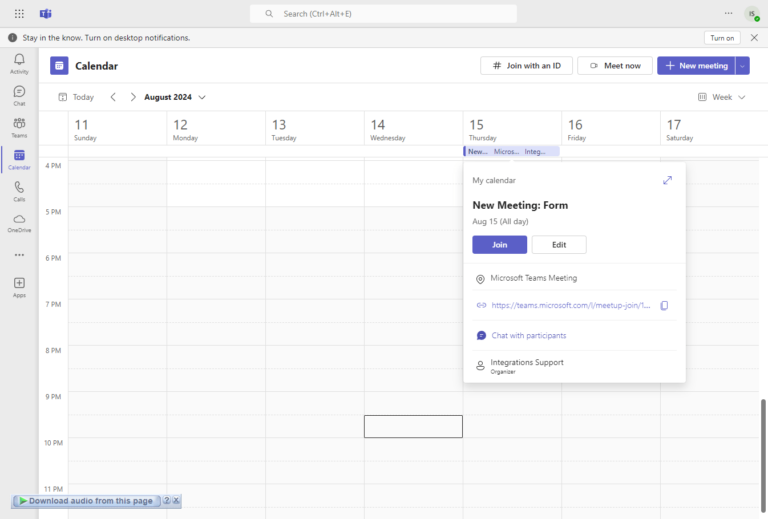768x519 pixels.
Task: Click the Join meeting button
Action: coord(499,245)
